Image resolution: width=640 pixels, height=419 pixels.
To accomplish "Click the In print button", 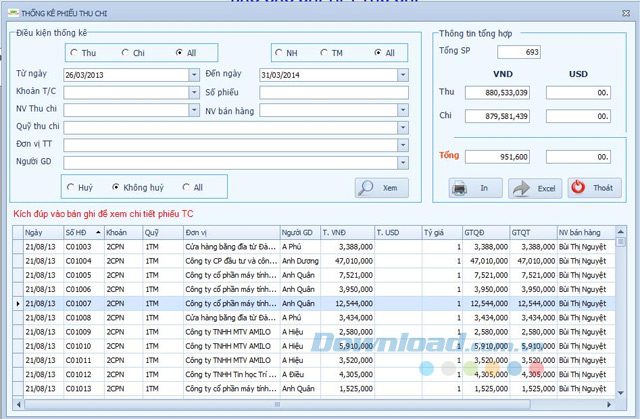I will coord(472,187).
